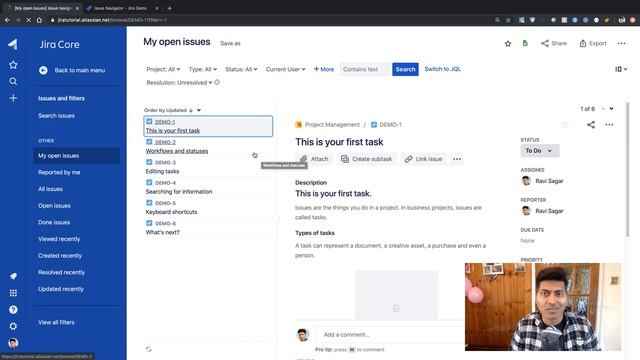This screenshot has width=640, height=360.
Task: Open DEMO-1 breadcrumb issue key
Action: point(390,124)
